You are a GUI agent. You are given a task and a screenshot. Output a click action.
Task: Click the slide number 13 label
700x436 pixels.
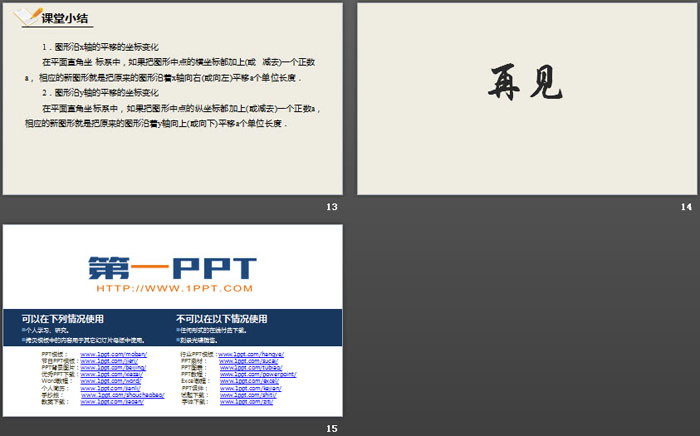coord(332,207)
